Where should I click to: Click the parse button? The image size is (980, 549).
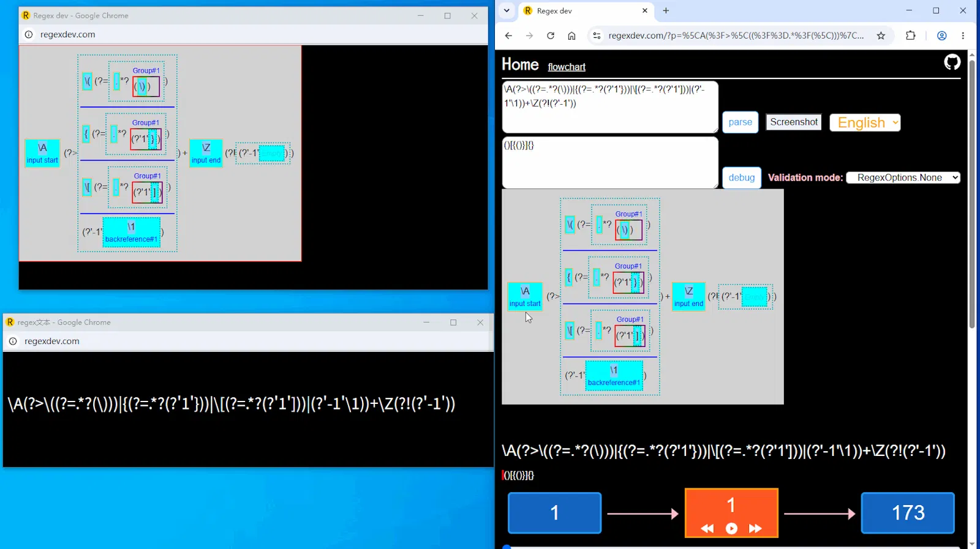740,122
